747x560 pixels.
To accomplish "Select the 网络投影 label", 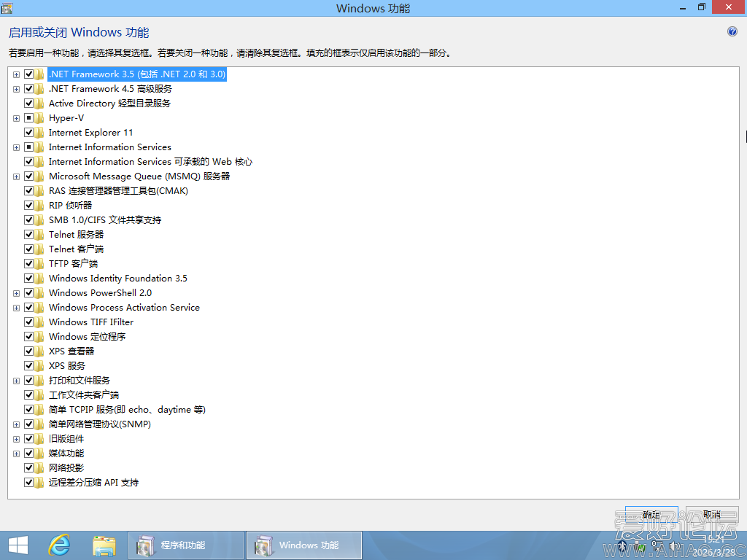I will point(66,468).
